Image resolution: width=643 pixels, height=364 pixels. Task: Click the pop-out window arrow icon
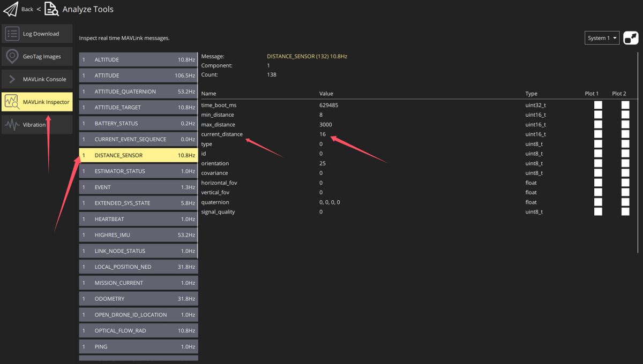[x=631, y=38]
